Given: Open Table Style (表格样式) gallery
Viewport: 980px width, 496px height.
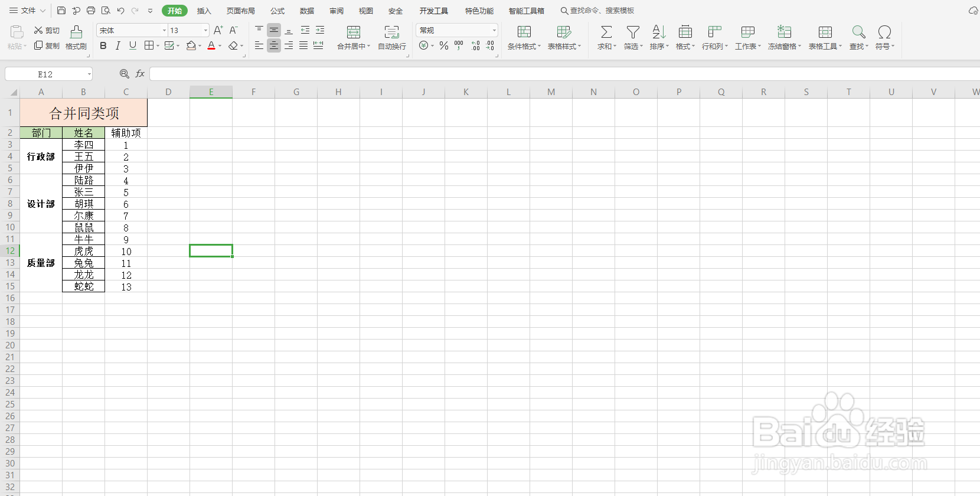Looking at the screenshot, I should 564,38.
